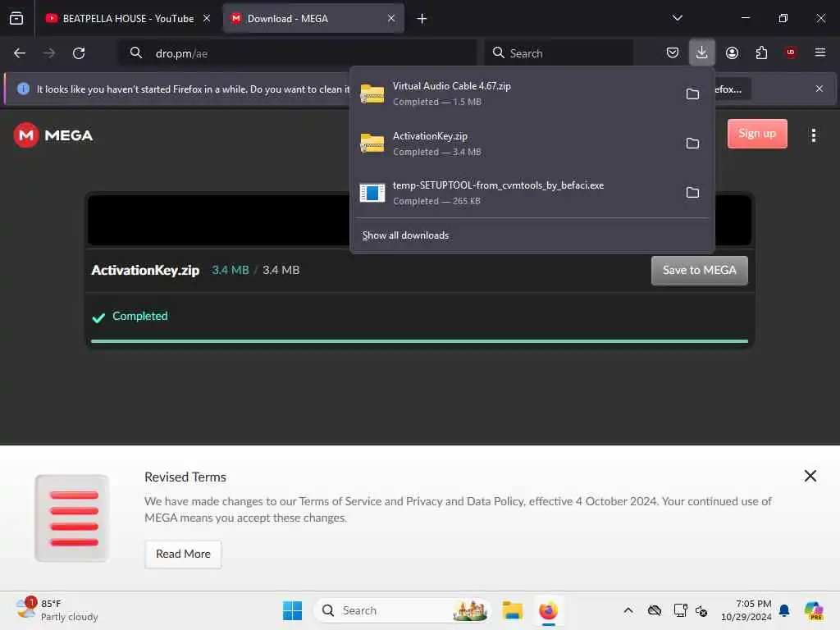Dismiss the Firefox refresh notification bar
The width and height of the screenshot is (840, 630).
pyautogui.click(x=819, y=89)
